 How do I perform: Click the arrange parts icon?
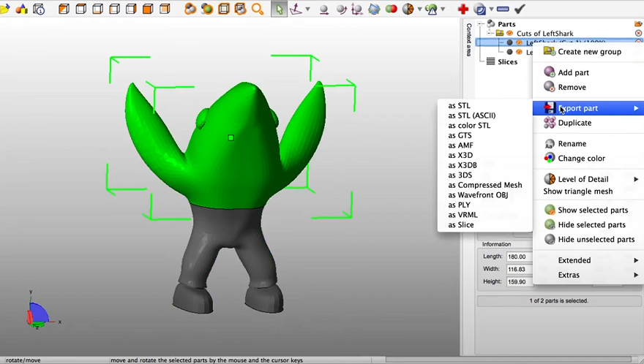(x=374, y=9)
